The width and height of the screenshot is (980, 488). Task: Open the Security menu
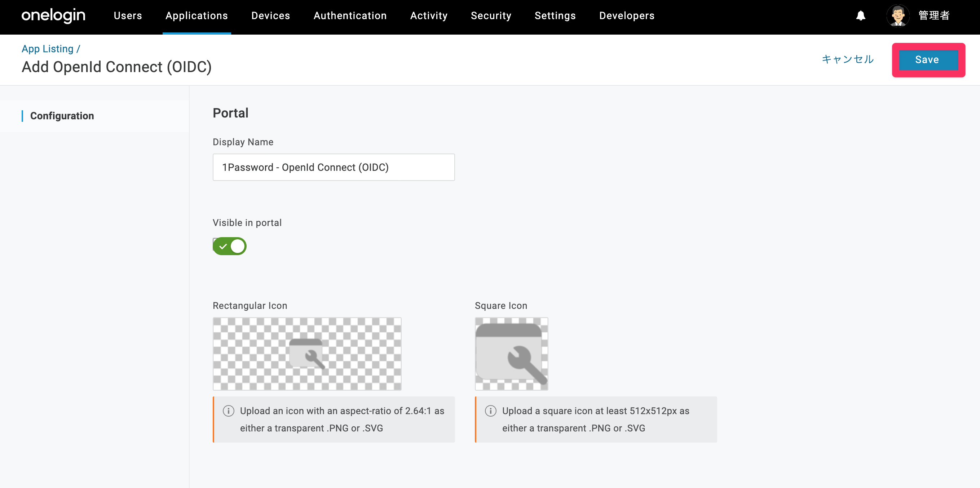(491, 15)
